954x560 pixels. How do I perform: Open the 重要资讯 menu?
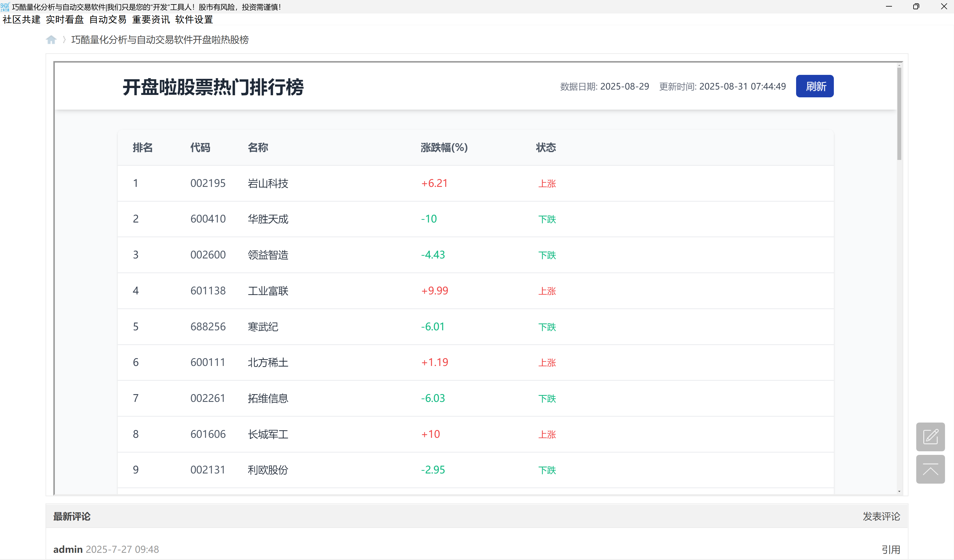pos(151,19)
